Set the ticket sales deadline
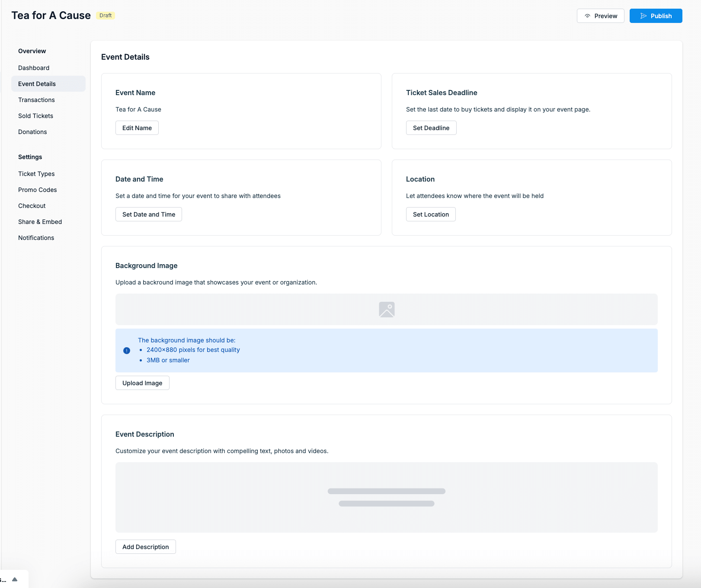This screenshot has height=588, width=701. coord(431,128)
